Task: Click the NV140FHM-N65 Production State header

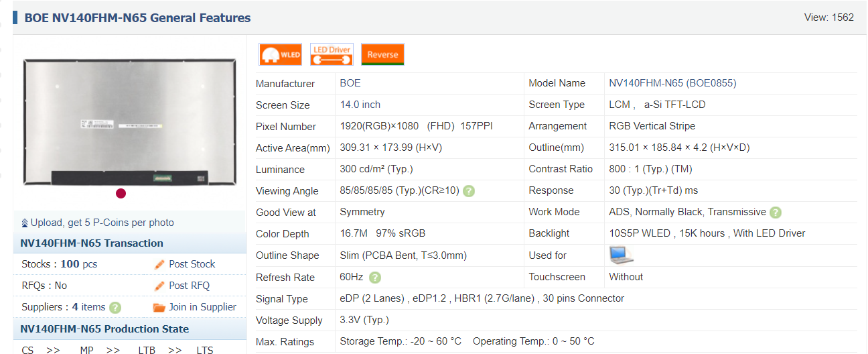Action: coord(104,329)
